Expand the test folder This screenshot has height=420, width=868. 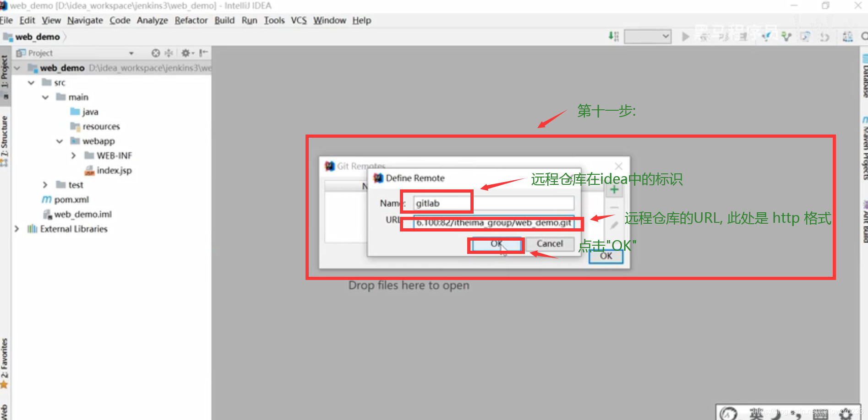(45, 185)
